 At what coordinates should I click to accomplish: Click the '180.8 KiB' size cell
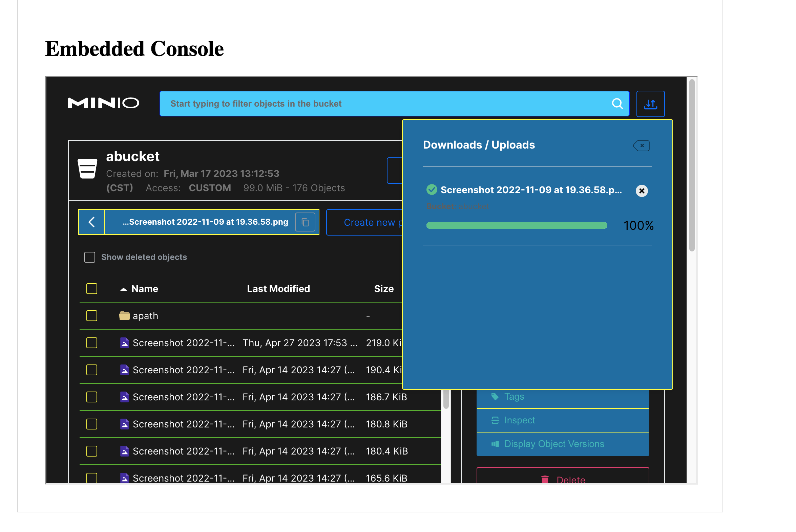386,424
